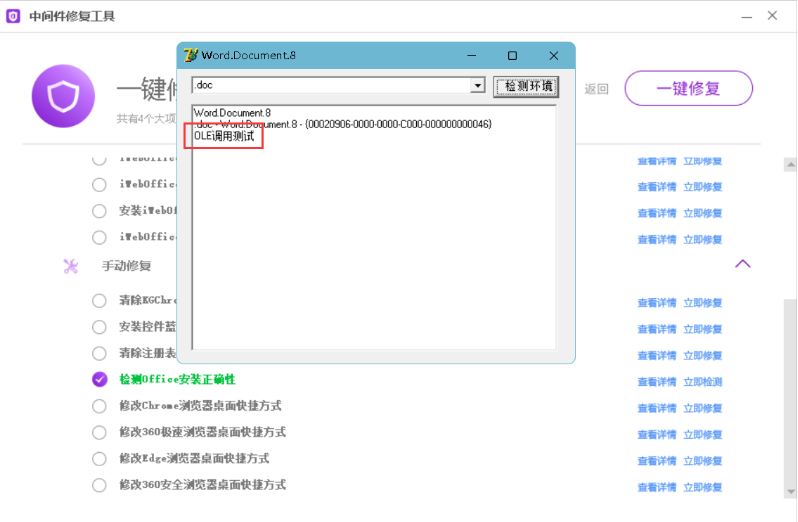Uncheck 检测Office安装正确性 checkmark

pyautogui.click(x=100, y=380)
